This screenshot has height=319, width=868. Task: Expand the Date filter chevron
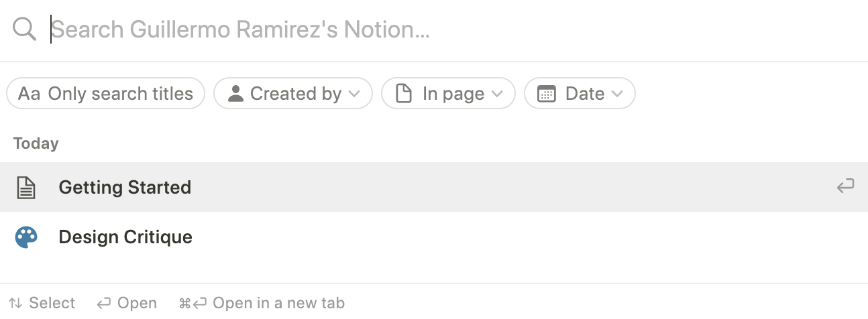point(617,94)
